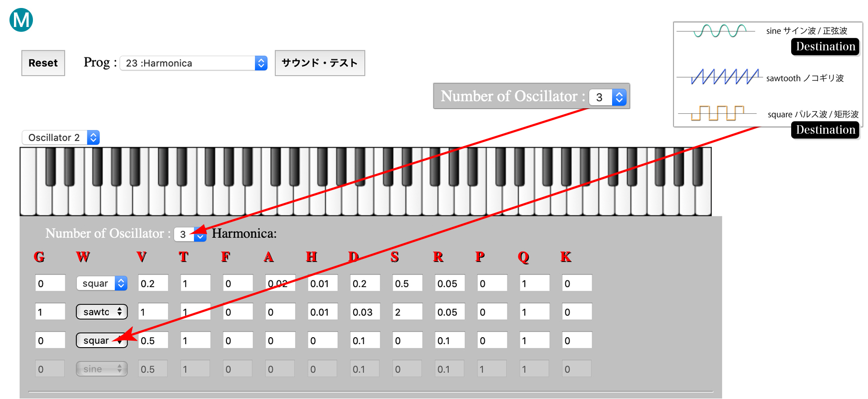Open the top Number of Oscillator dropdown
868x399 pixels.
[x=607, y=97]
